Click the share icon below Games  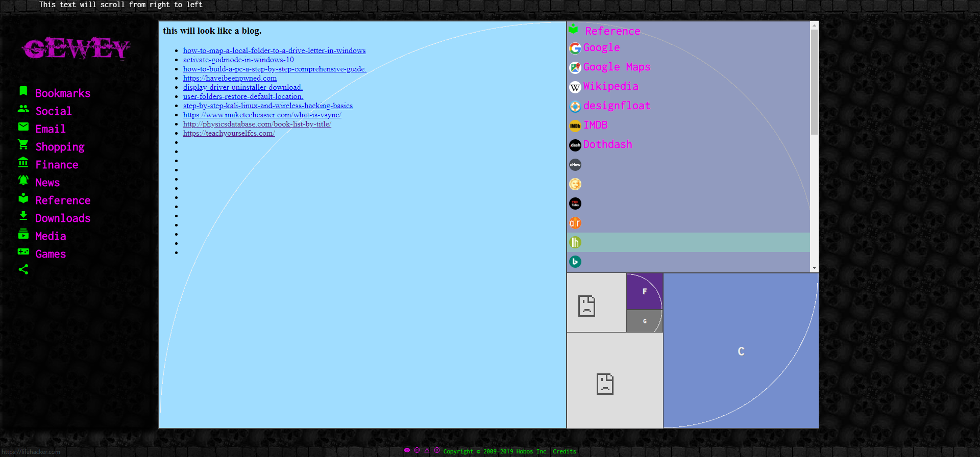(23, 269)
